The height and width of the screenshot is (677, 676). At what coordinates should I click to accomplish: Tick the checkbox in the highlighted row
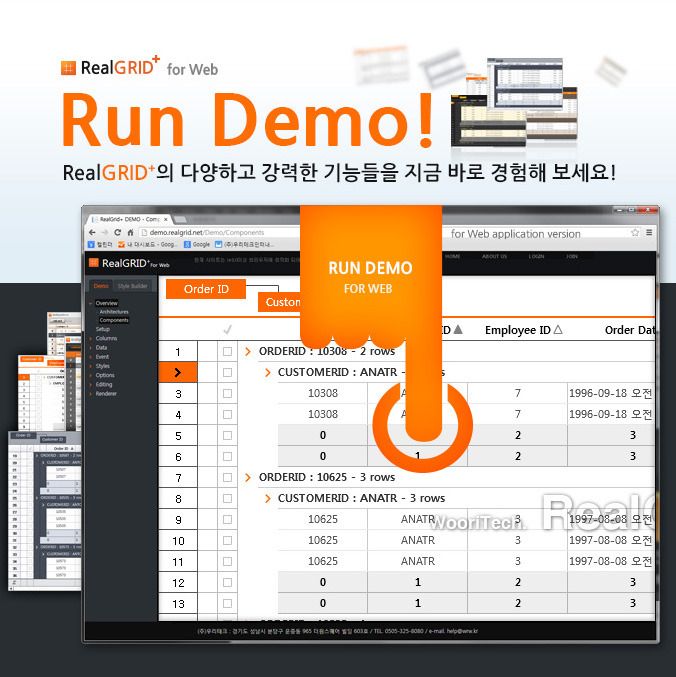coord(227,372)
